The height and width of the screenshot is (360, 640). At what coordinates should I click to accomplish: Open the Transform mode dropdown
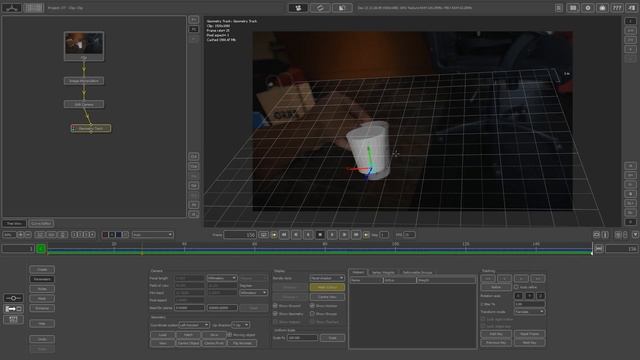[x=529, y=312]
